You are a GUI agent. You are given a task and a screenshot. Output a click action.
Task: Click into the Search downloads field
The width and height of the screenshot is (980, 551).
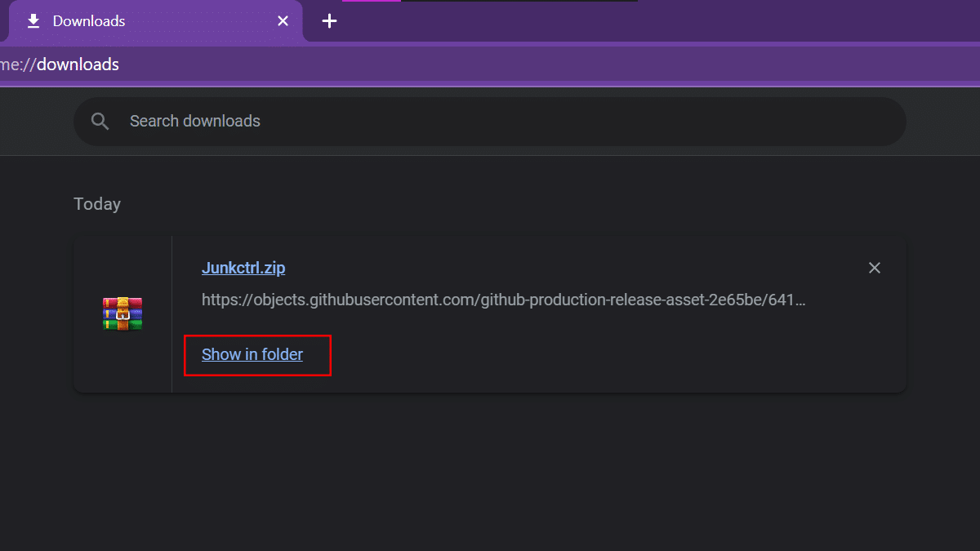tap(490, 122)
